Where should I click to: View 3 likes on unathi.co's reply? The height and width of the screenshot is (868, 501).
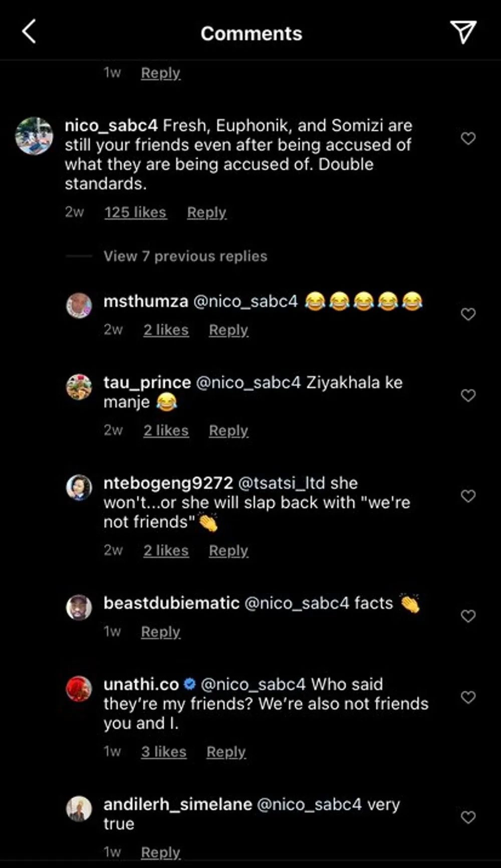point(163,752)
